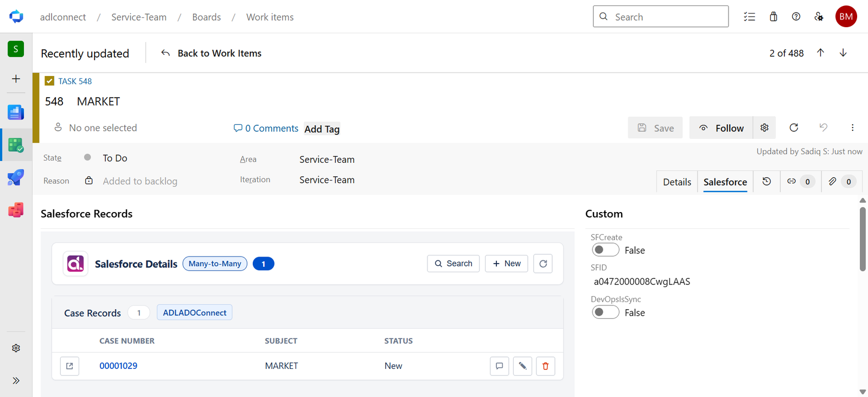The image size is (868, 397).
Task: Switch to the Details tab
Action: coord(677,182)
